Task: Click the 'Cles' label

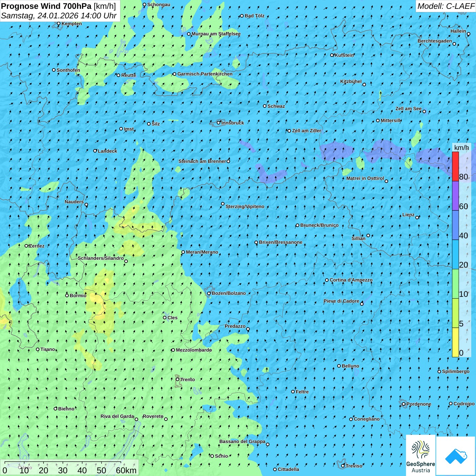Action: (x=172, y=318)
